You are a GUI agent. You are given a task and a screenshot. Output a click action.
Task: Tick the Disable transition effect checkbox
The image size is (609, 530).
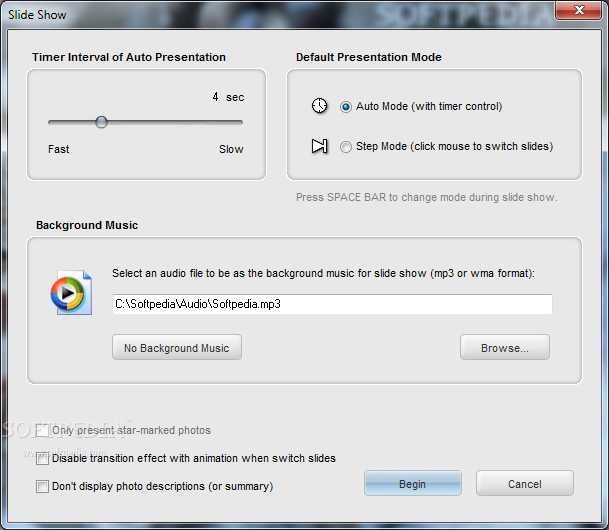[42, 459]
